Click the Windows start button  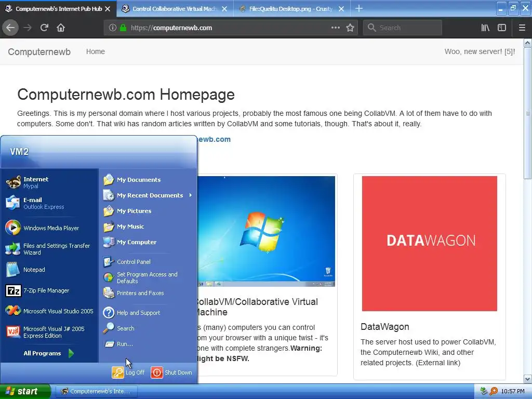(x=25, y=391)
